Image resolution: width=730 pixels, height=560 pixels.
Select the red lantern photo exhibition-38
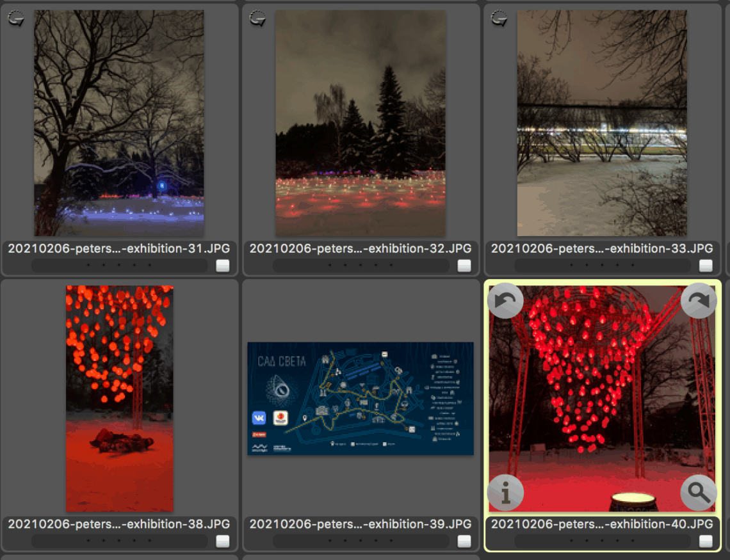(x=119, y=397)
